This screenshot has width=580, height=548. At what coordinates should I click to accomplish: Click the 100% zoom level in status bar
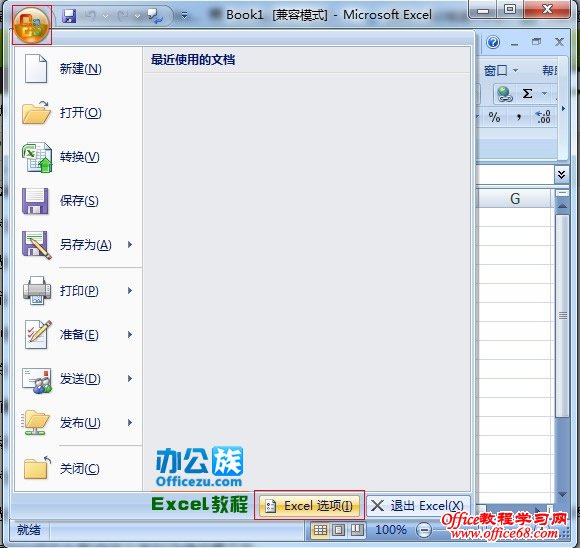tap(391, 530)
